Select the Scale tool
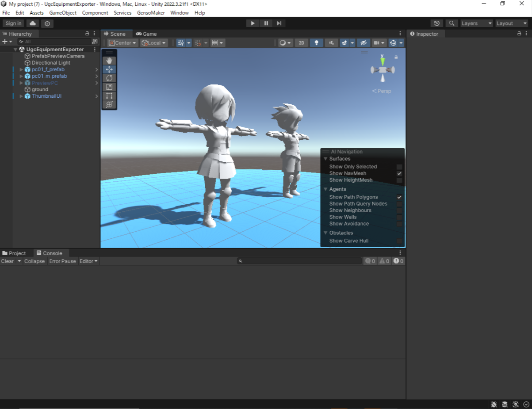 [109, 87]
